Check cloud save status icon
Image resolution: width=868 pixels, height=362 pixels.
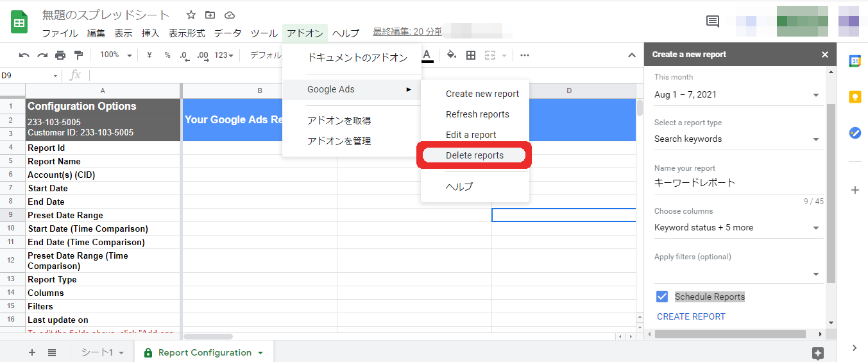tap(230, 15)
